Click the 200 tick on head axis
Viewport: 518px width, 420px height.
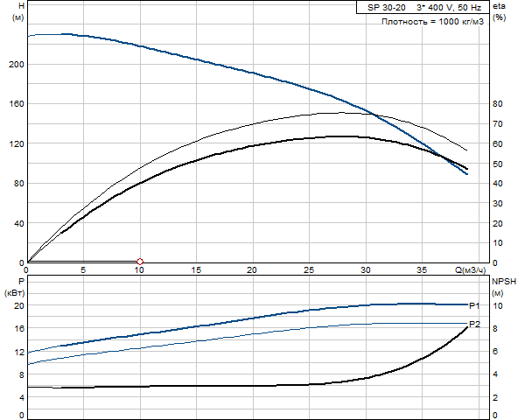point(17,65)
